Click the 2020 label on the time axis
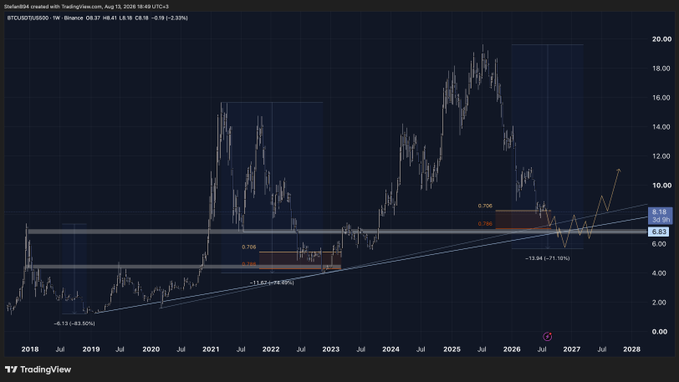Viewport: 679px width, 382px height. click(x=151, y=349)
